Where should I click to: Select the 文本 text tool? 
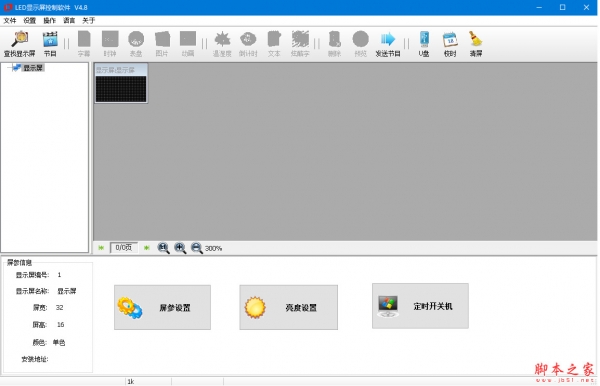[x=274, y=44]
